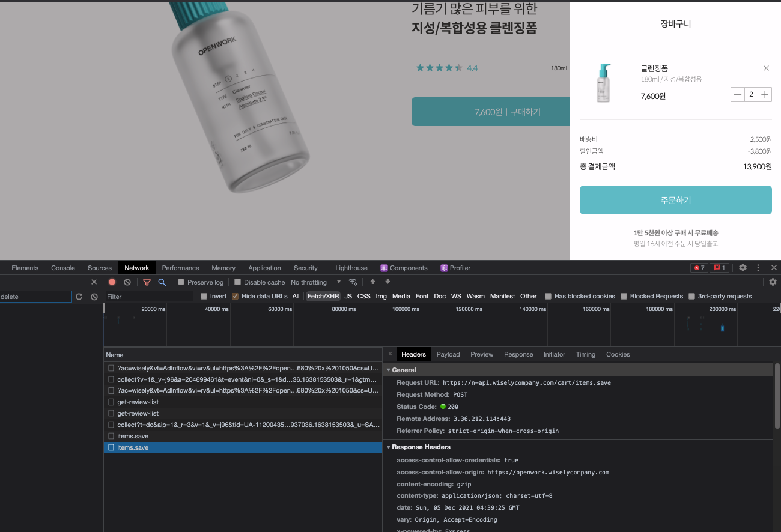Click the red error count badge showing 7

(x=699, y=268)
